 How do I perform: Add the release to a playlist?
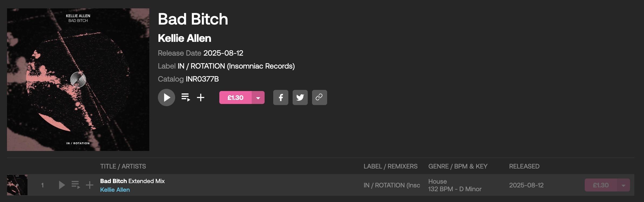click(201, 97)
